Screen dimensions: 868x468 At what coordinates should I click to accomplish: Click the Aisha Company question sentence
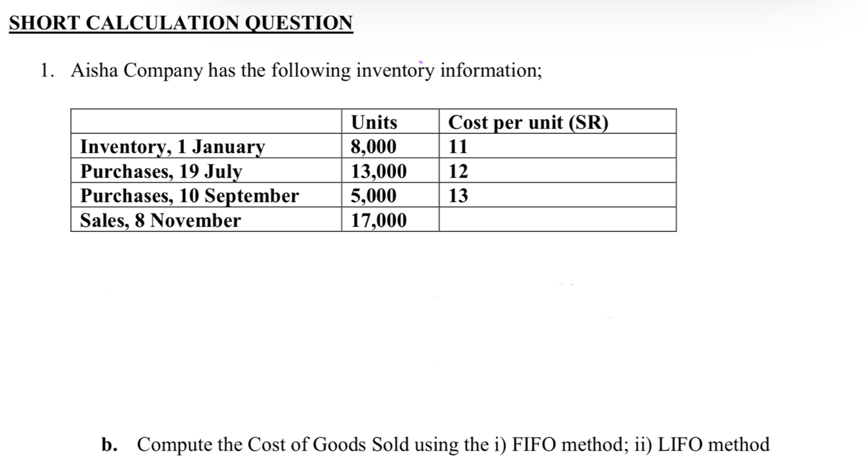[x=306, y=70]
